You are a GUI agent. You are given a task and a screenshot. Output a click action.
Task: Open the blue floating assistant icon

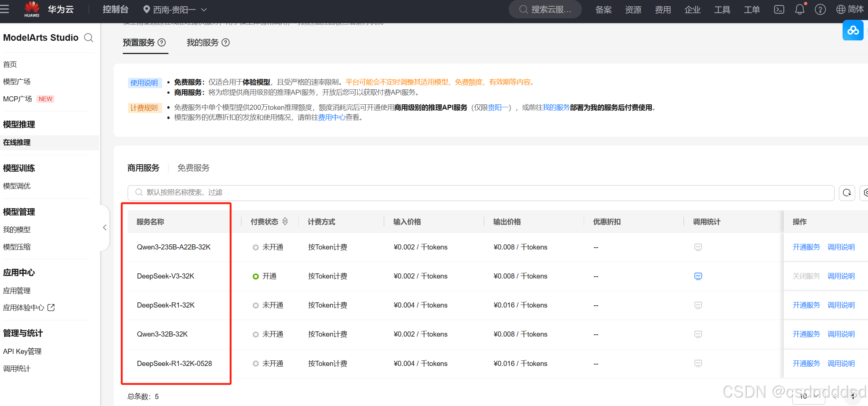pos(853,30)
